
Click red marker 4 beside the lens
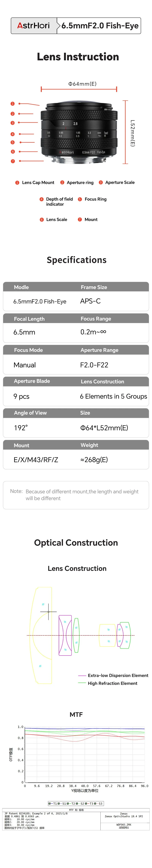point(13,134)
